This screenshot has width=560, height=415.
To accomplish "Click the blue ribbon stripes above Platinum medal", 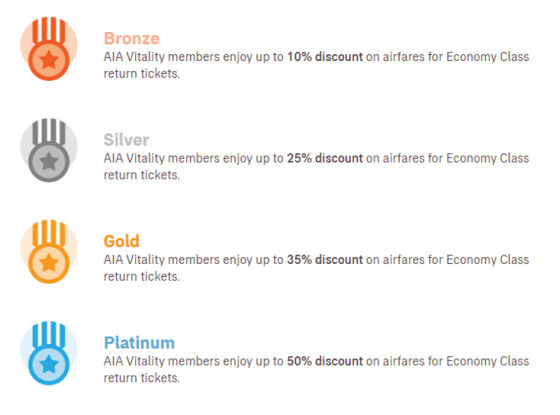I will coord(49,335).
